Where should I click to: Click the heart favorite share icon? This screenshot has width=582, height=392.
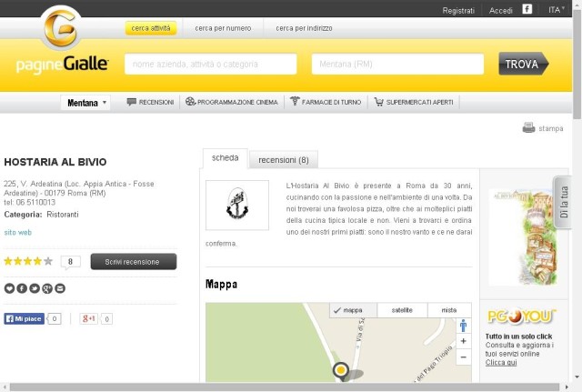pos(9,288)
